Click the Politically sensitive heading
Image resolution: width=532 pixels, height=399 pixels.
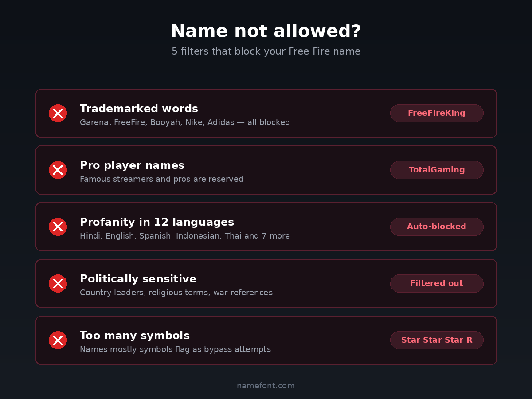tap(138, 279)
